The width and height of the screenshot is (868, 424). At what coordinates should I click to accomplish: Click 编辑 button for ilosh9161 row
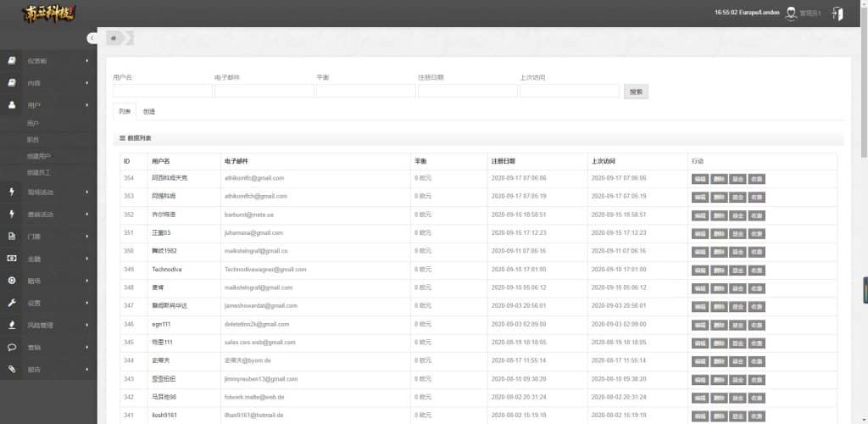699,416
